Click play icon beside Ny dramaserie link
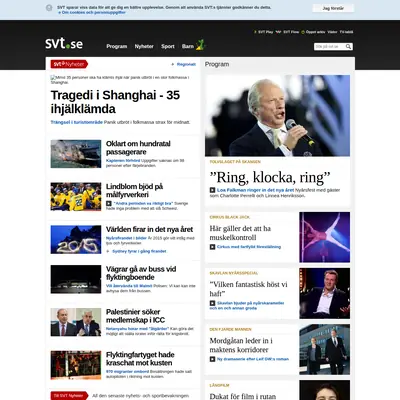This screenshot has width=400, height=400. (x=212, y=359)
